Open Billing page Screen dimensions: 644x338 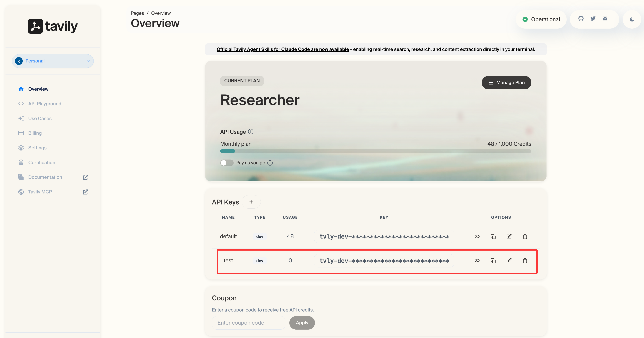coord(35,133)
